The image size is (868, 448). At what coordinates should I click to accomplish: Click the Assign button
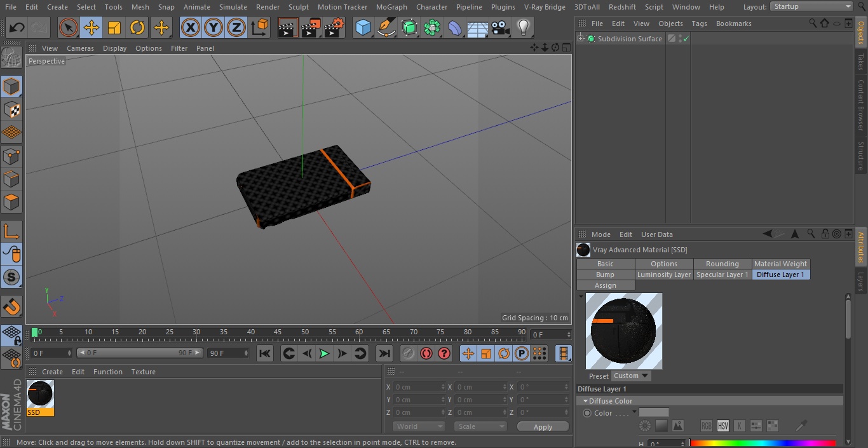click(x=605, y=285)
